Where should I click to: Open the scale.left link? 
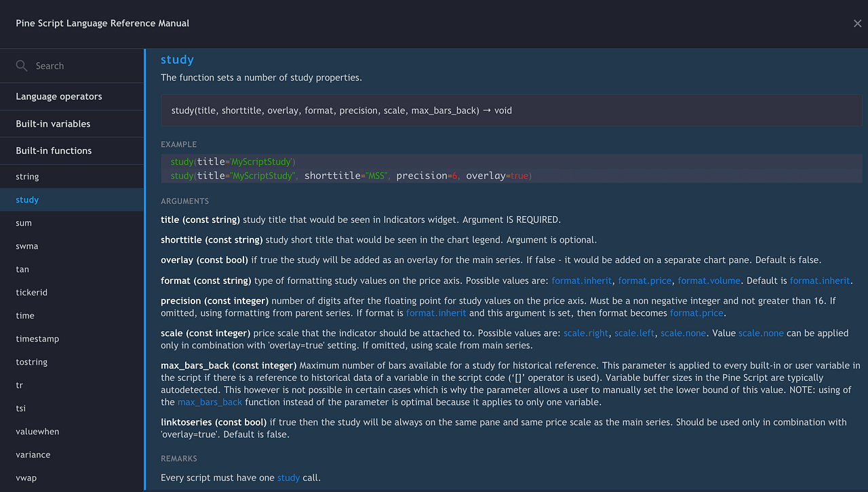(x=635, y=333)
